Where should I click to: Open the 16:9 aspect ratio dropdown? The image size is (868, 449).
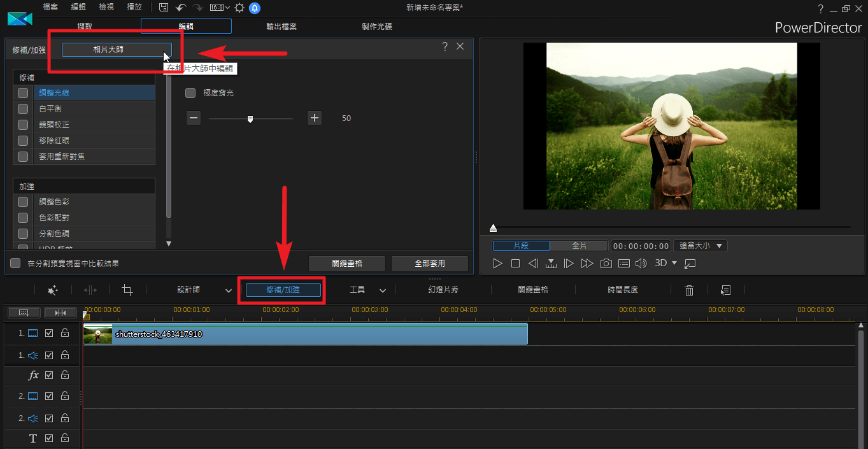pyautogui.click(x=218, y=8)
